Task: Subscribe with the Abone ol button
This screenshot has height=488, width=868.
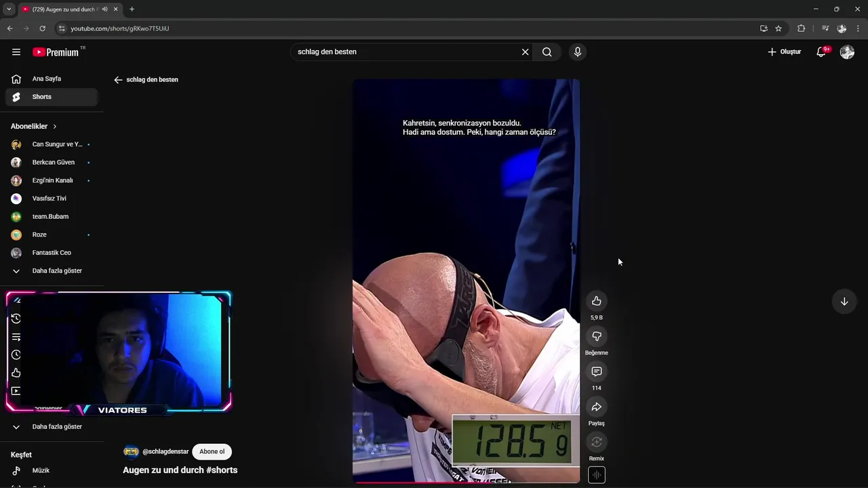Action: (x=212, y=451)
